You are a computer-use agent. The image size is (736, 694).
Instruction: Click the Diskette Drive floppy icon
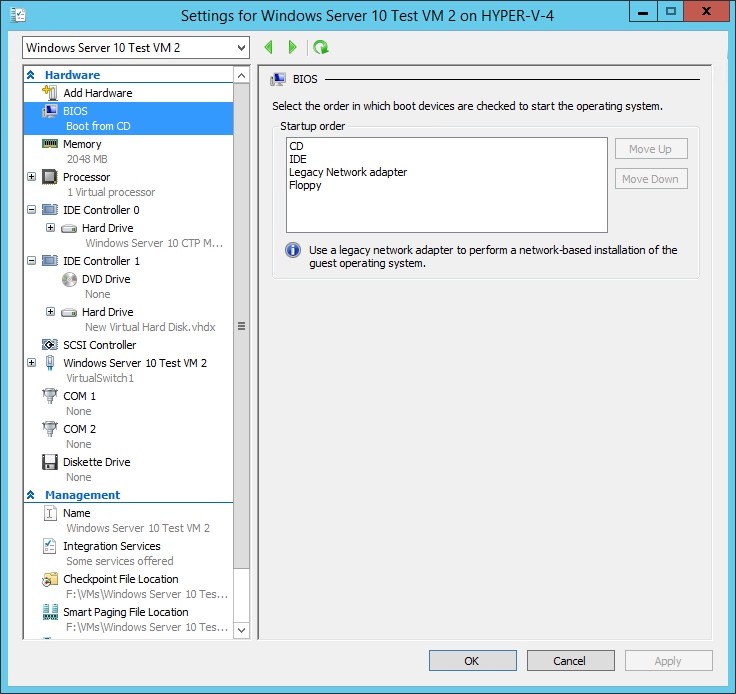(50, 462)
